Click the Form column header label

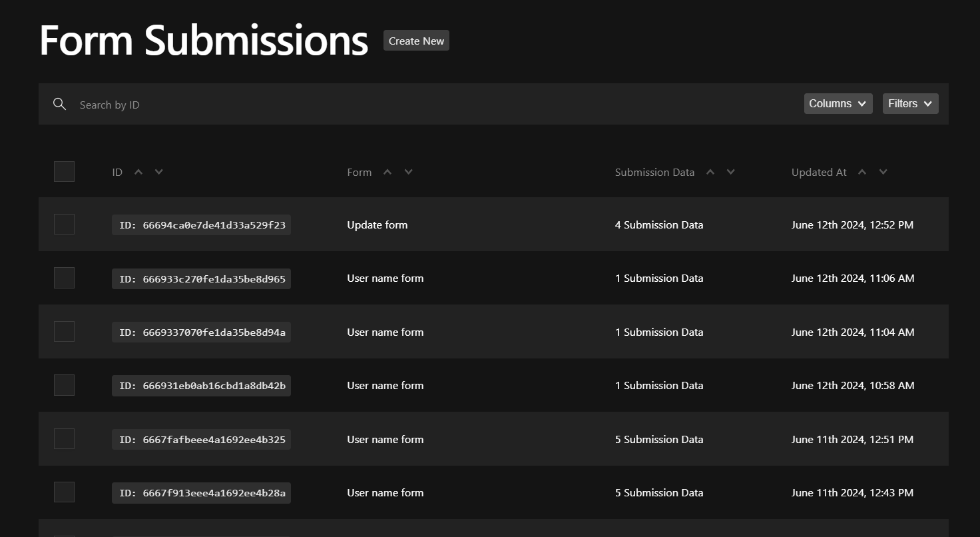pos(360,172)
